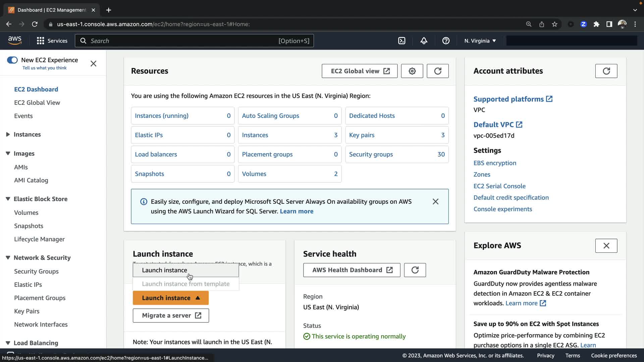Refresh the Account attributes panel
Viewport: 644px width, 362px height.
pyautogui.click(x=606, y=71)
